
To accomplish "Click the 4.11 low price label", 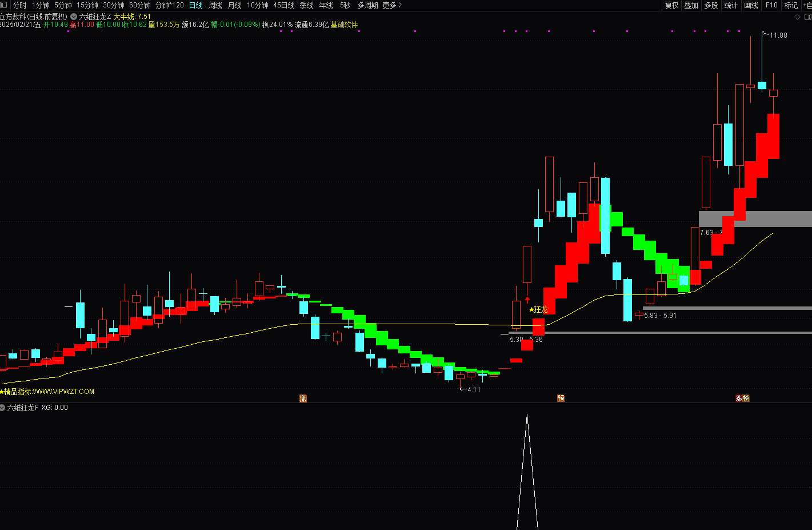I will pyautogui.click(x=474, y=390).
